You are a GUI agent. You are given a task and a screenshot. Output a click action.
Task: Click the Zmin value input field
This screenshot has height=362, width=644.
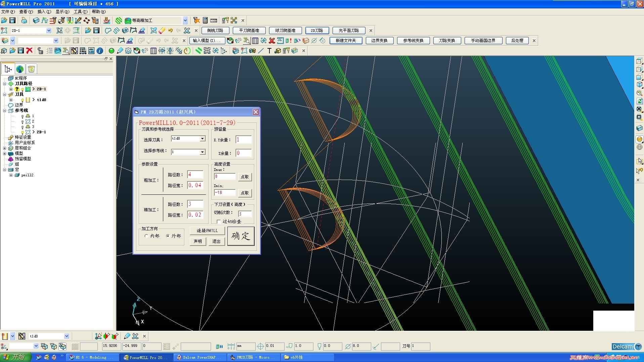[x=225, y=193]
